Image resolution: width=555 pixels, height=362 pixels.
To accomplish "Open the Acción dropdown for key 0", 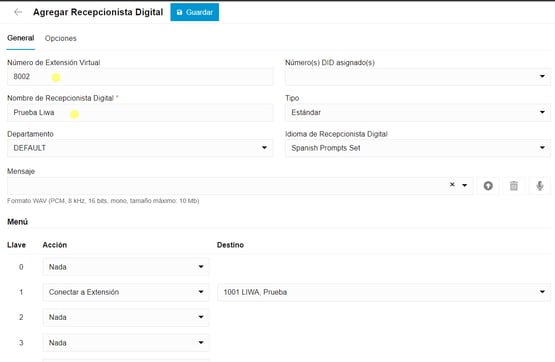I will pos(126,267).
